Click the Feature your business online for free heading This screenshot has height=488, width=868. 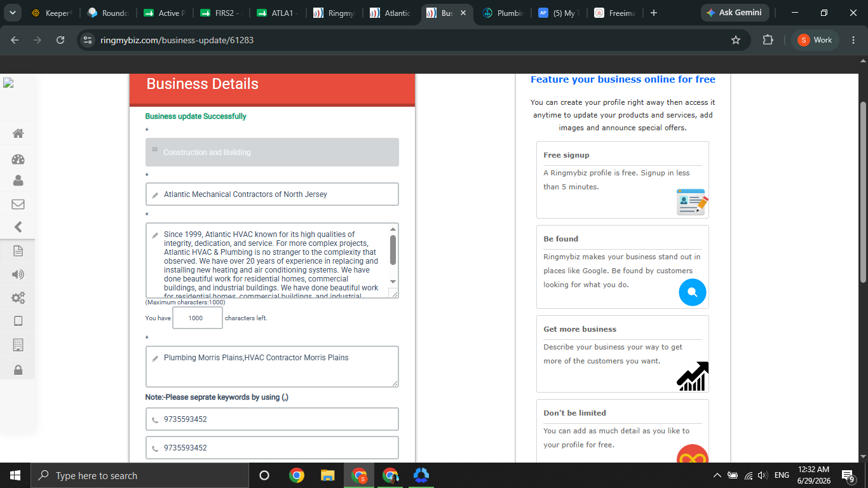click(x=623, y=79)
